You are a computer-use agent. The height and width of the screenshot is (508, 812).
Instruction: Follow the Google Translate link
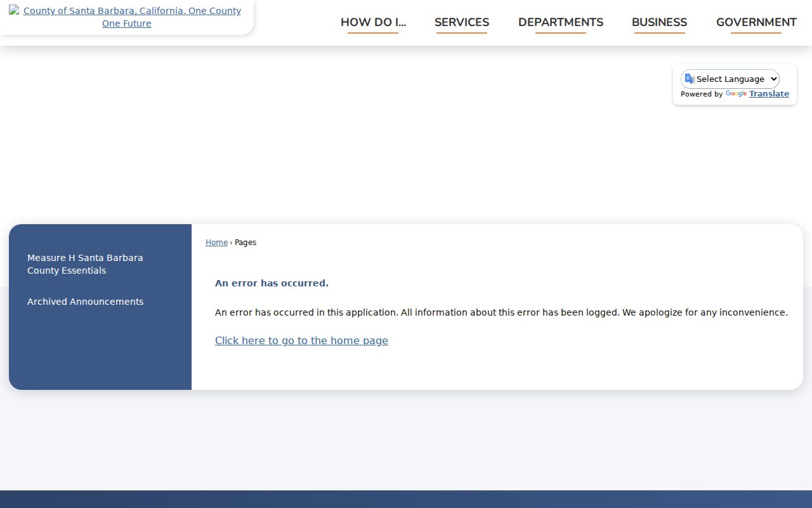(757, 94)
